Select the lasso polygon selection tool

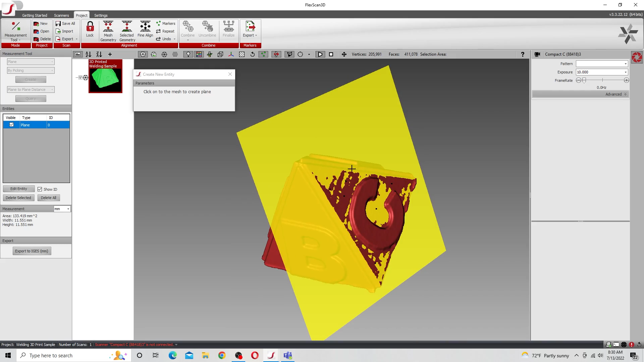pos(289,54)
